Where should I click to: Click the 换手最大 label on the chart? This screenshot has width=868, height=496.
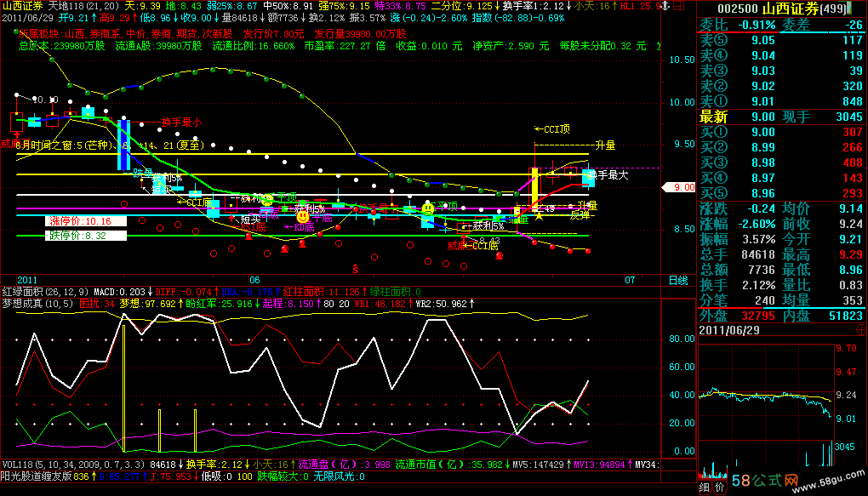[608, 175]
